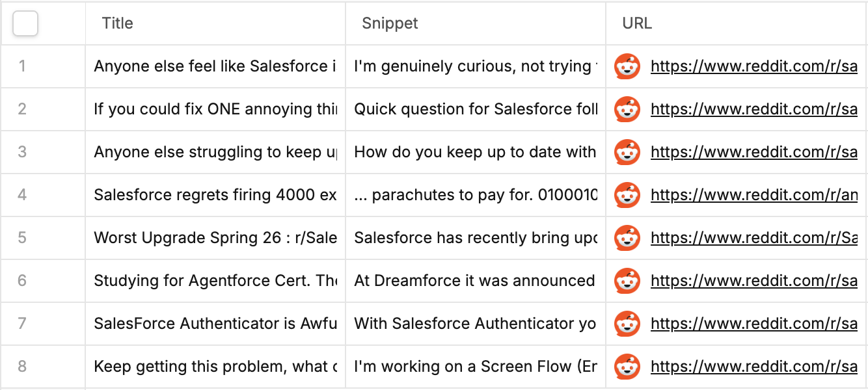
Task: Click the Reddit icon in row 3
Action: click(x=627, y=152)
